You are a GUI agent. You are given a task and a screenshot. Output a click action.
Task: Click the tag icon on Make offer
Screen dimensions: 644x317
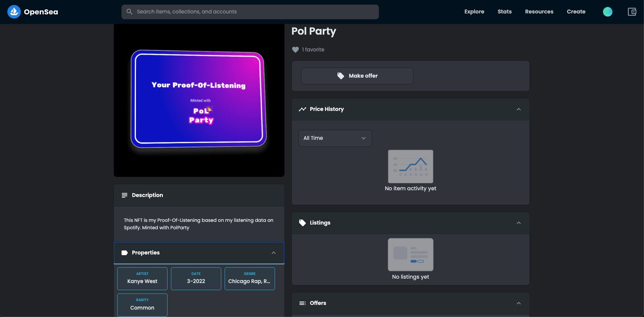tap(340, 76)
